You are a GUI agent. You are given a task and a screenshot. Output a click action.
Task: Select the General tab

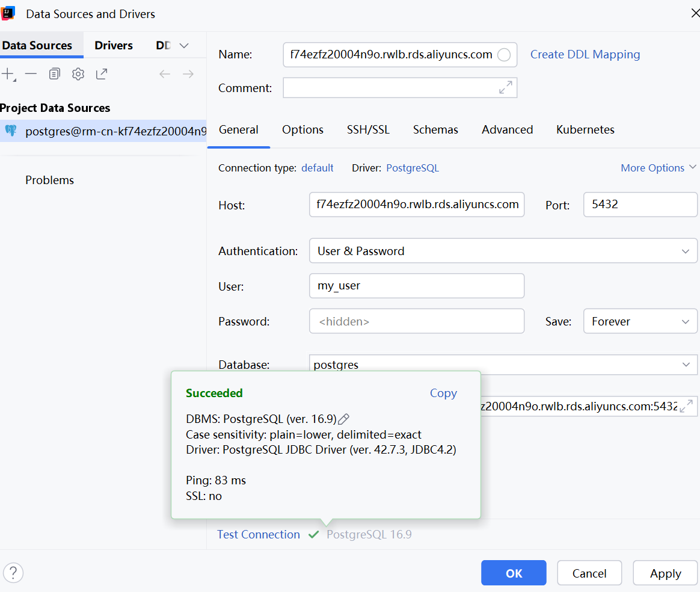click(238, 129)
